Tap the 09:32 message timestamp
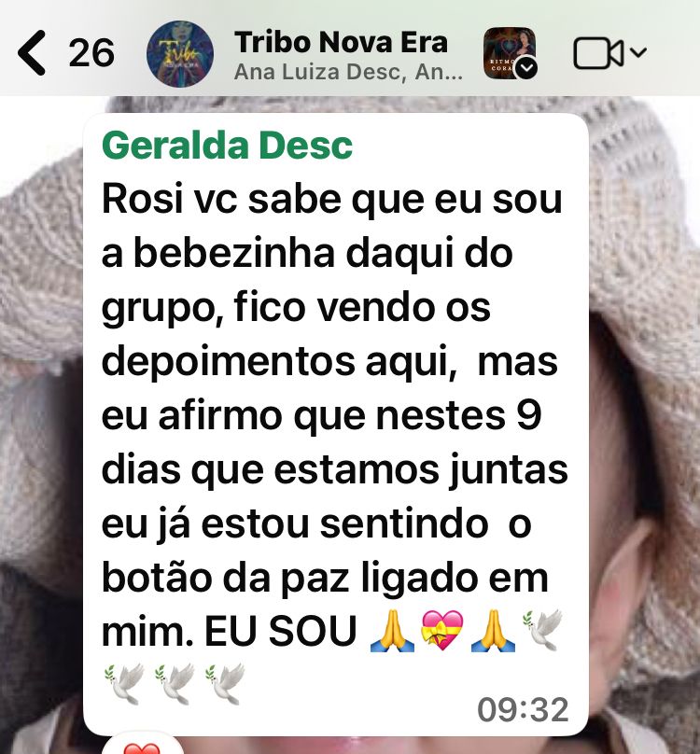This screenshot has width=700, height=754. 523,709
